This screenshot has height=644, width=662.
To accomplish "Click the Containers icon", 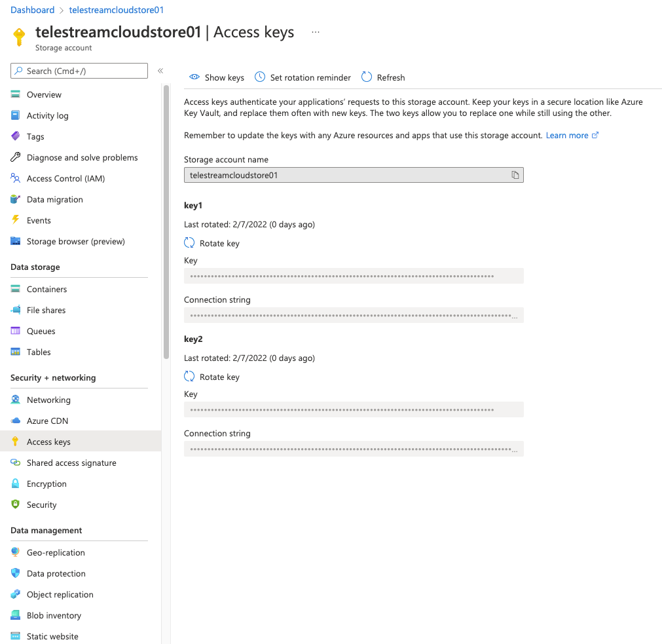I will click(x=15, y=289).
